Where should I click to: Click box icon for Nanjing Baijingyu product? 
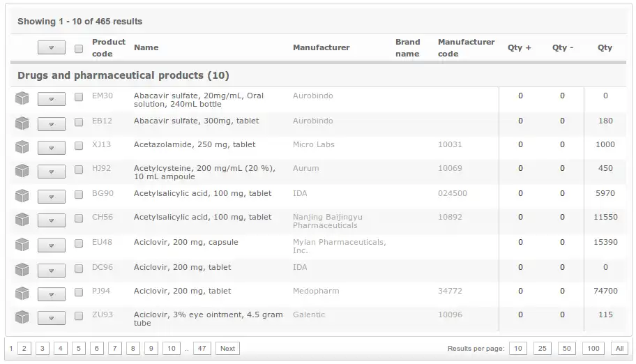click(x=22, y=220)
